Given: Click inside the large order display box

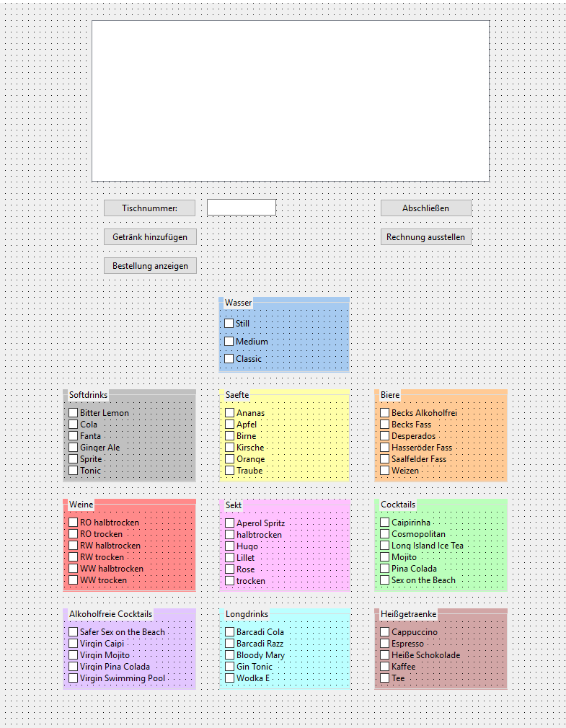Looking at the screenshot, I should (290, 101).
